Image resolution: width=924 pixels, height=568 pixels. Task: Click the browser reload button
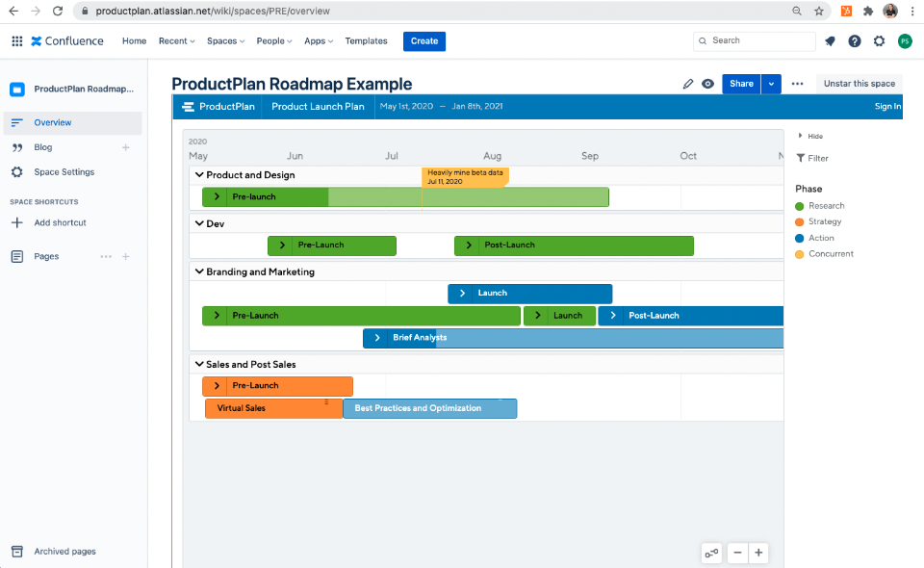click(58, 11)
